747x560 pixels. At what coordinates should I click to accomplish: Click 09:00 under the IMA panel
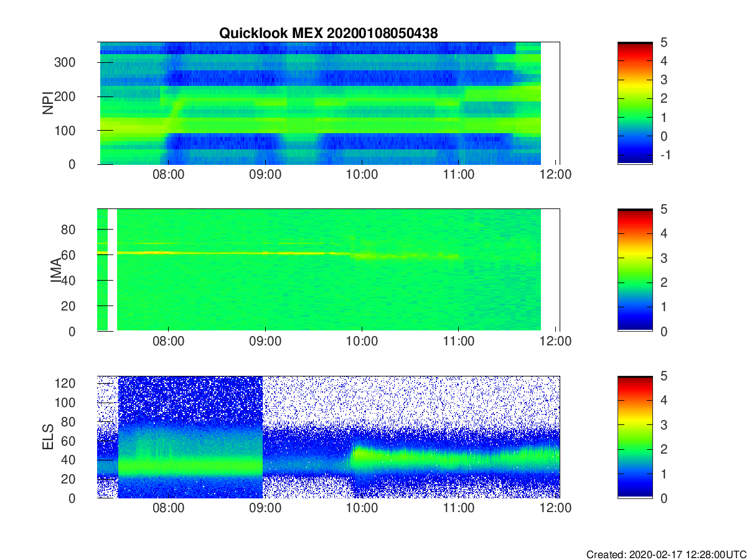click(265, 342)
